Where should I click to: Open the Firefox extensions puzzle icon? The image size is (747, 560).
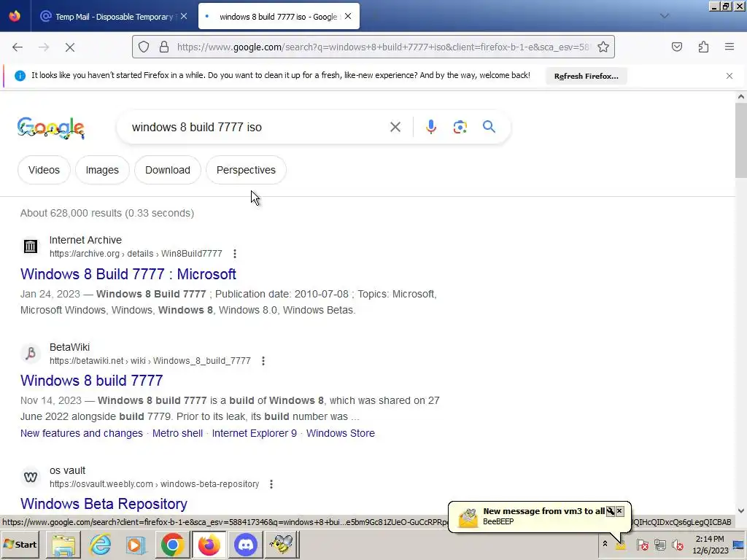704,47
